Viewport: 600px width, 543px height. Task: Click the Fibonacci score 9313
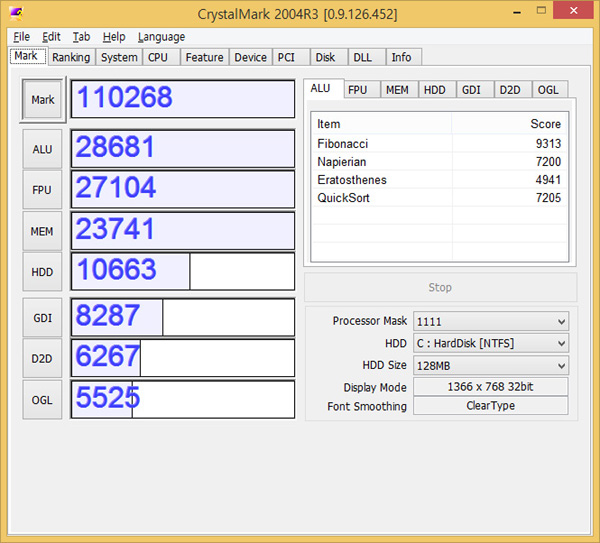(548, 143)
